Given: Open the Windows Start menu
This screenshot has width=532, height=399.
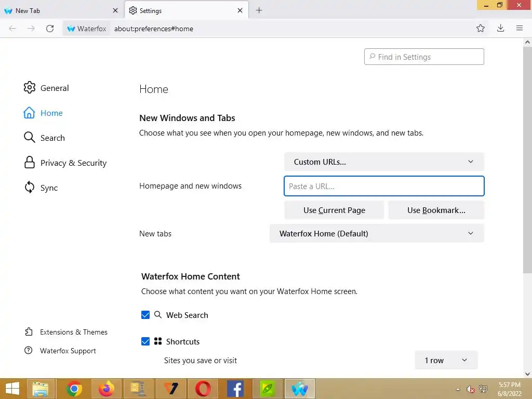Looking at the screenshot, I should [x=12, y=389].
